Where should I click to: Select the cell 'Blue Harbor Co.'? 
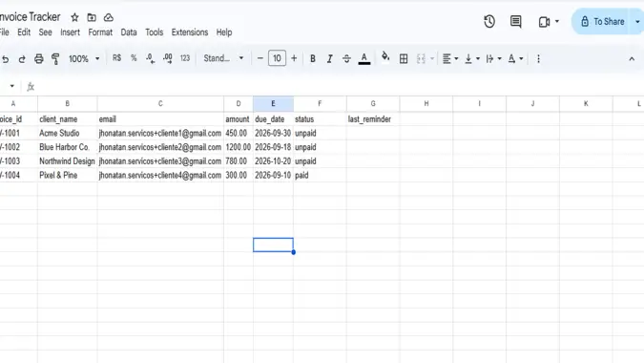pyautogui.click(x=68, y=147)
